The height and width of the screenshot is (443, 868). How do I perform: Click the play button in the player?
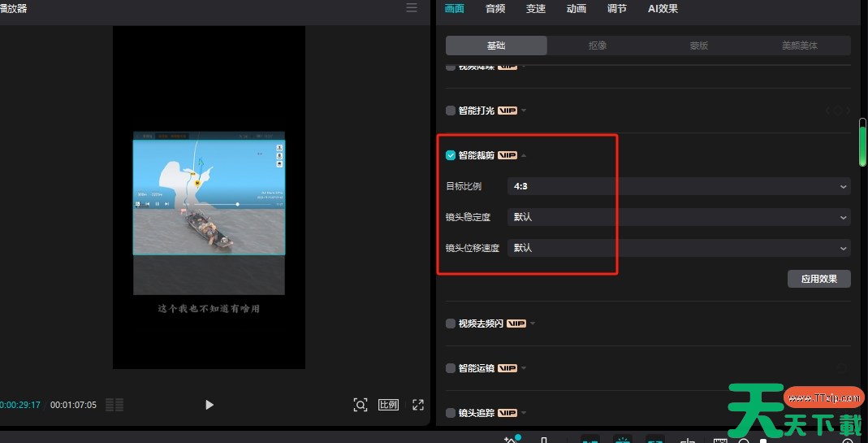tap(209, 405)
